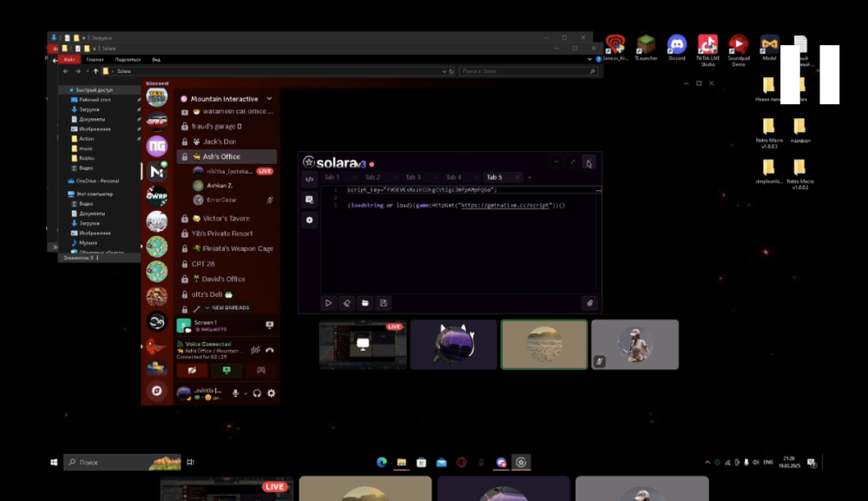Run the script with Solara's execute button

(328, 303)
